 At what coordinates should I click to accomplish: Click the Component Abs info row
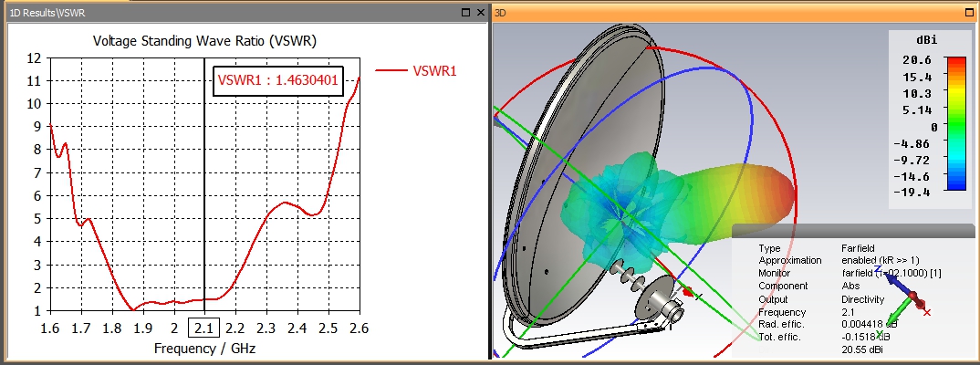pos(808,287)
